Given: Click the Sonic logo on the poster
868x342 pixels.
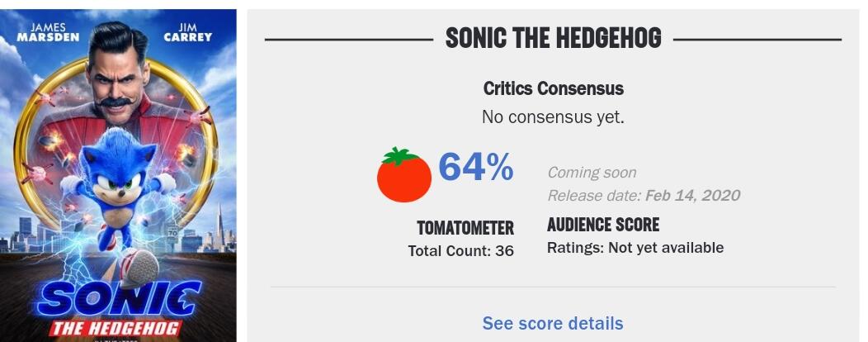Looking at the screenshot, I should click(x=118, y=297).
